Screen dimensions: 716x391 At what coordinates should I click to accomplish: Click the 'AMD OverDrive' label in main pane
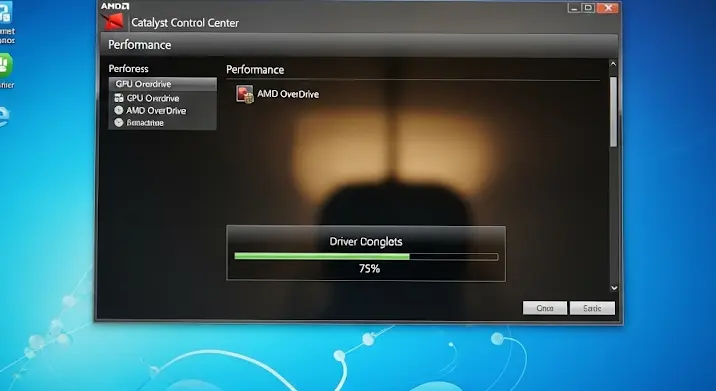288,94
